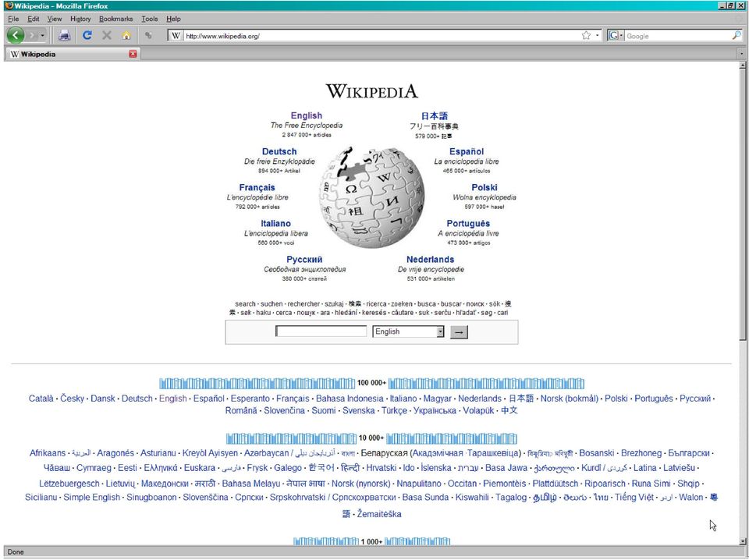Click the Done status bar text
The width and height of the screenshot is (749, 560).
click(16, 552)
